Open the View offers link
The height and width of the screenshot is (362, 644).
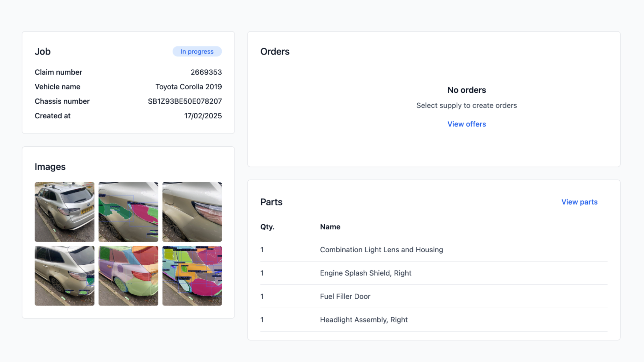(466, 124)
